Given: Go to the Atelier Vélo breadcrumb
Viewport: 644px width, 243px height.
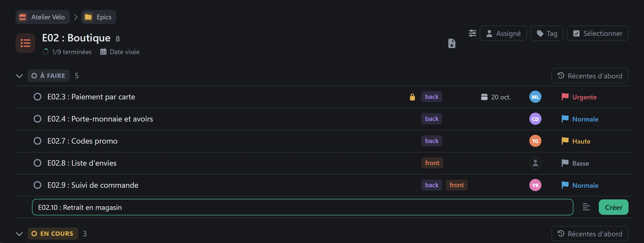Looking at the screenshot, I should click(x=43, y=17).
